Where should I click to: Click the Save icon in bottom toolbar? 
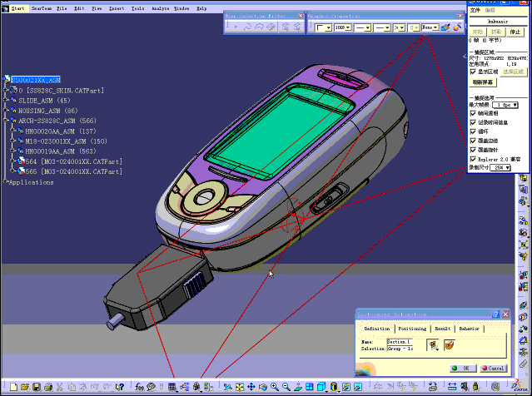[37, 388]
